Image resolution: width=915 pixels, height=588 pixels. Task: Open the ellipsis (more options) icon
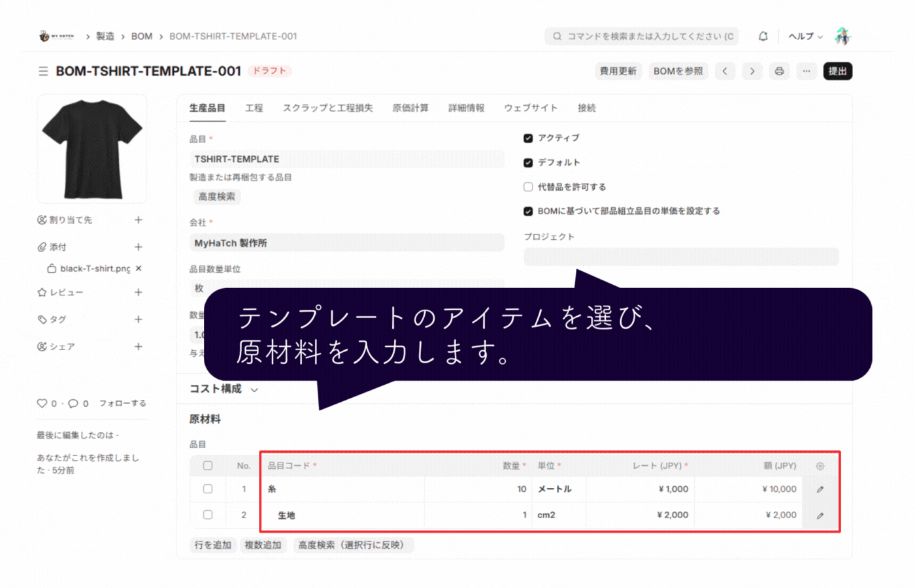click(x=807, y=71)
